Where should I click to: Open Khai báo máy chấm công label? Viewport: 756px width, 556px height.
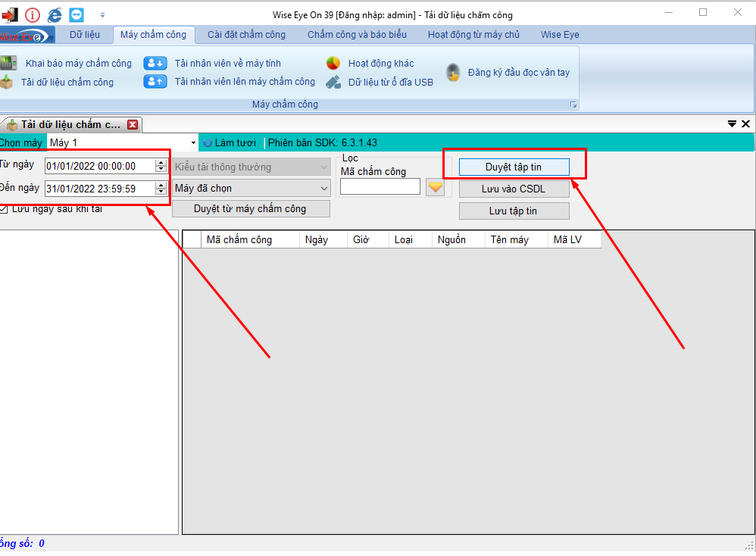[79, 63]
